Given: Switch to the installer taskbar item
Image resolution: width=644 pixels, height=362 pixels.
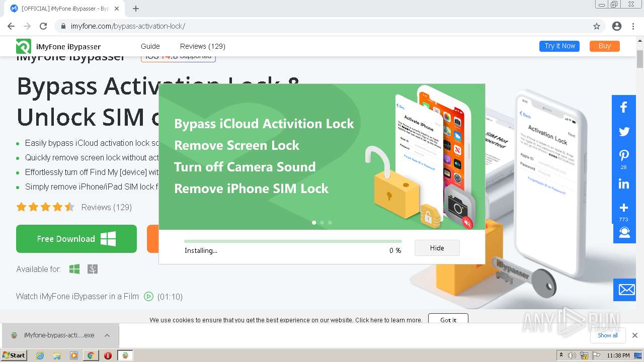Looking at the screenshot, I should [125, 355].
